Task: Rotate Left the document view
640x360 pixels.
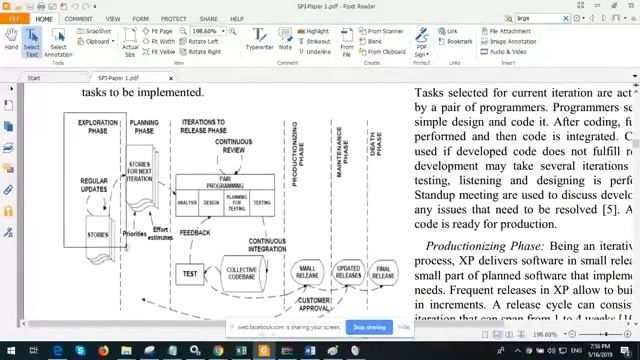Action: [x=199, y=41]
